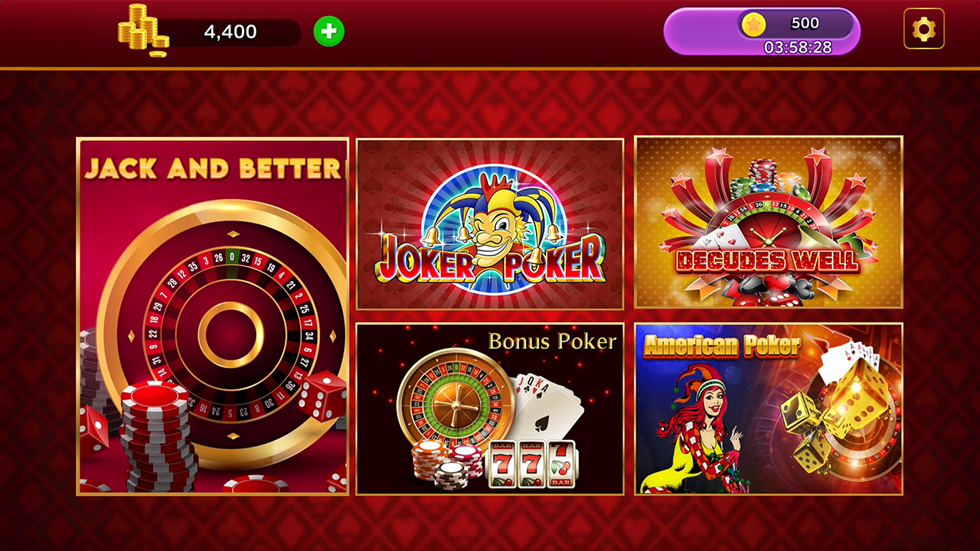Start the American Poker game
980x551 pixels.
pyautogui.click(x=769, y=409)
